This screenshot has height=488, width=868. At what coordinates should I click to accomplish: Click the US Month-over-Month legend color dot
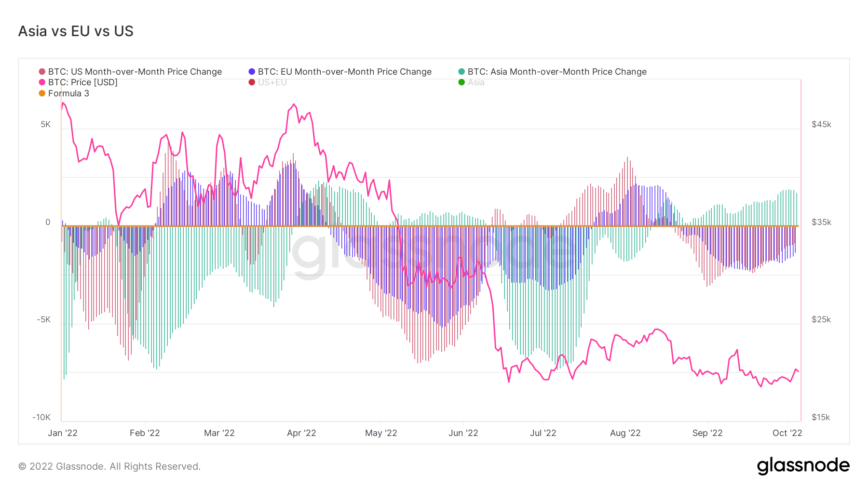point(42,72)
